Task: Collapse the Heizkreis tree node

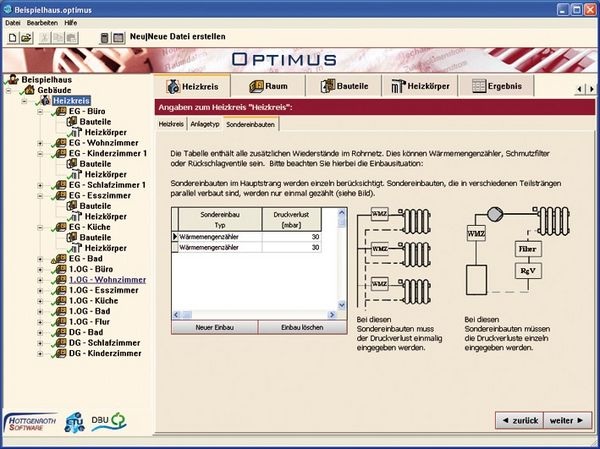Action: [x=26, y=100]
